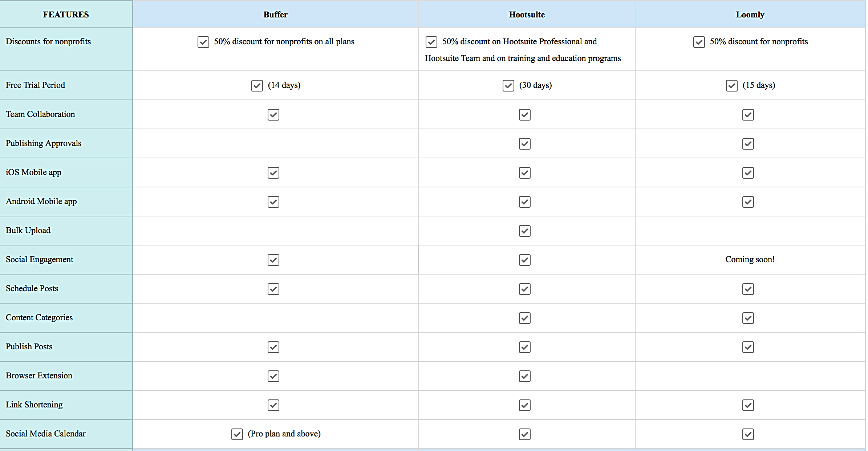Click the 'iOS Mobile app' row label
Screen dimensions: 868x451
click(33, 172)
